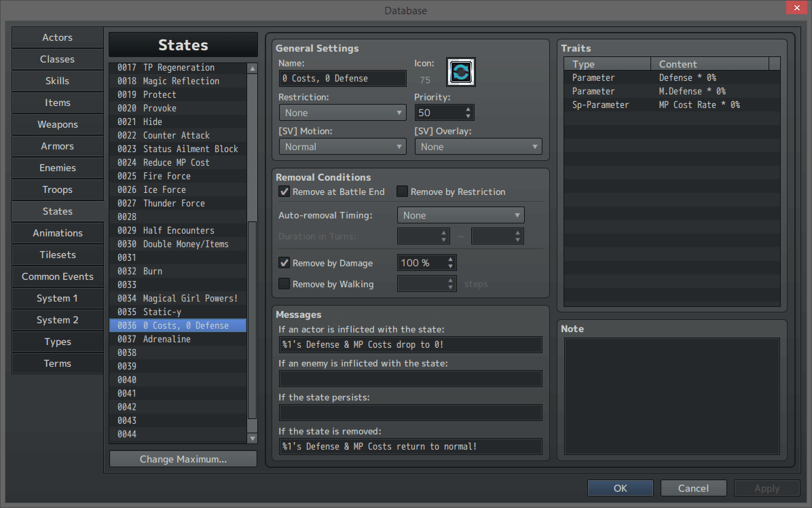Switch to the Enemies section
This screenshot has height=508, width=812.
57,168
